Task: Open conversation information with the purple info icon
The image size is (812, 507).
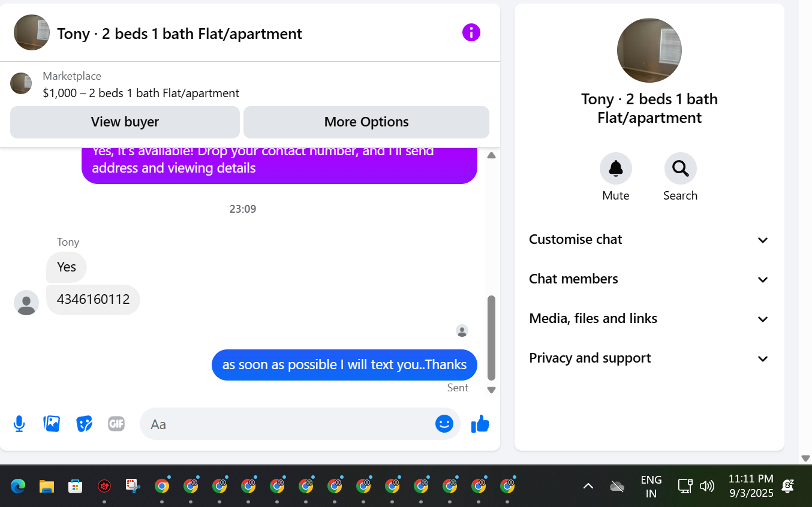Action: coord(471,32)
